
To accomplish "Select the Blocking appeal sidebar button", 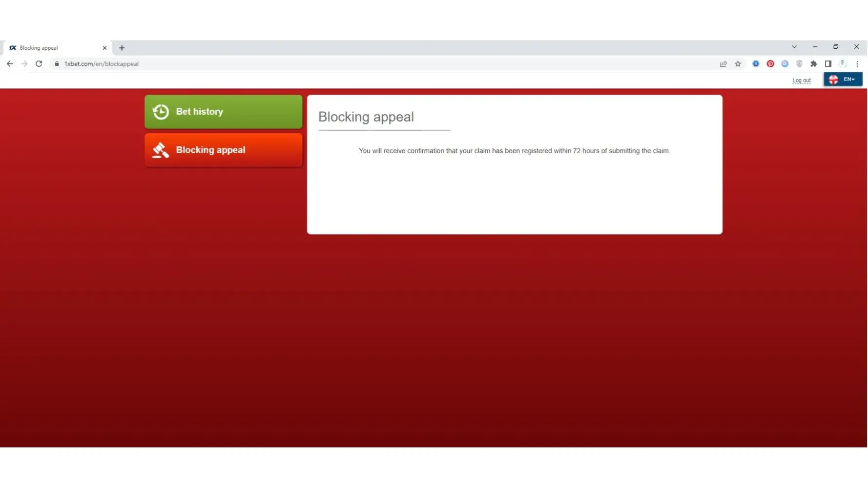I will pyautogui.click(x=223, y=150).
